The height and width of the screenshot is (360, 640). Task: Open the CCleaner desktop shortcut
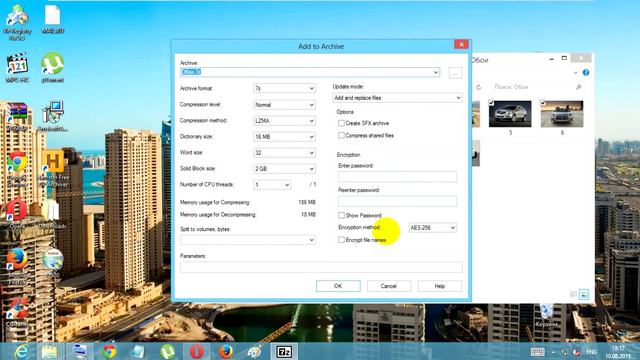click(x=17, y=312)
